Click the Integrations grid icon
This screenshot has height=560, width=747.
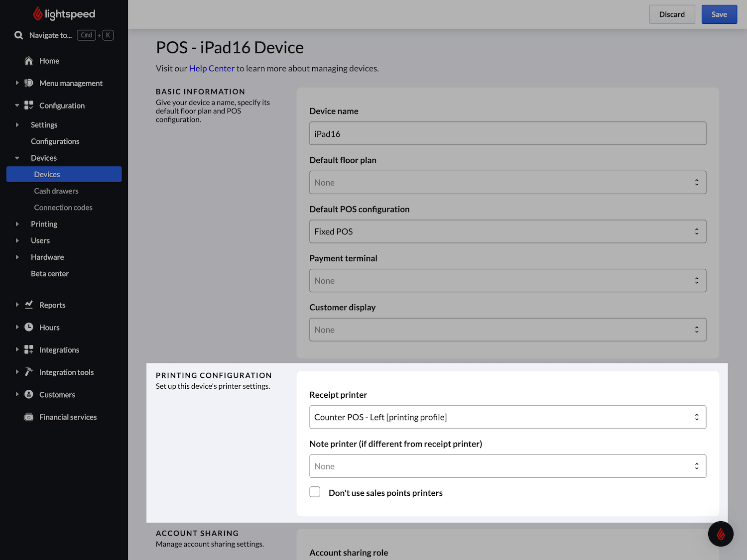pyautogui.click(x=29, y=349)
